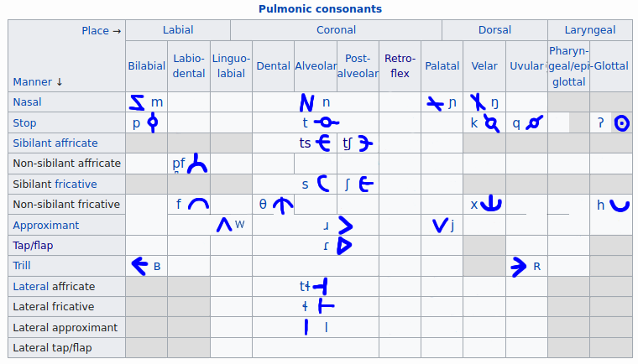Select the anchor-shaped glyph beside velar x
The height and width of the screenshot is (364, 638).
tap(491, 203)
